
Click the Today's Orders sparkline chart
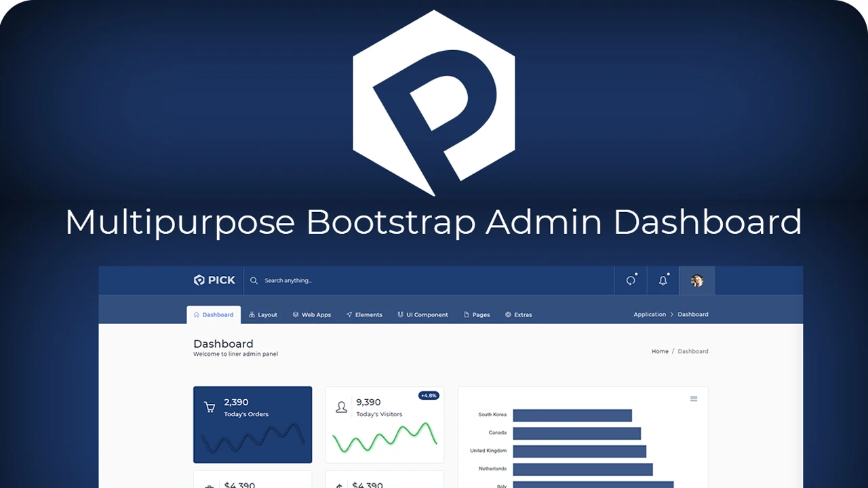tap(252, 438)
